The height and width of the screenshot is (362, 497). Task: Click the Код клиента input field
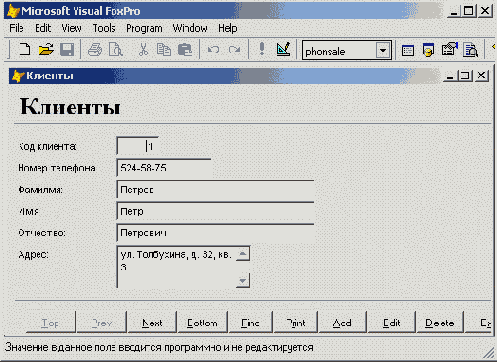click(x=137, y=146)
